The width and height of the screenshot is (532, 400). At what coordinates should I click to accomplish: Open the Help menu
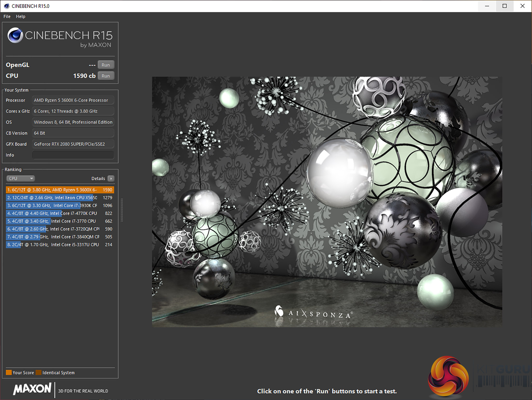click(21, 16)
